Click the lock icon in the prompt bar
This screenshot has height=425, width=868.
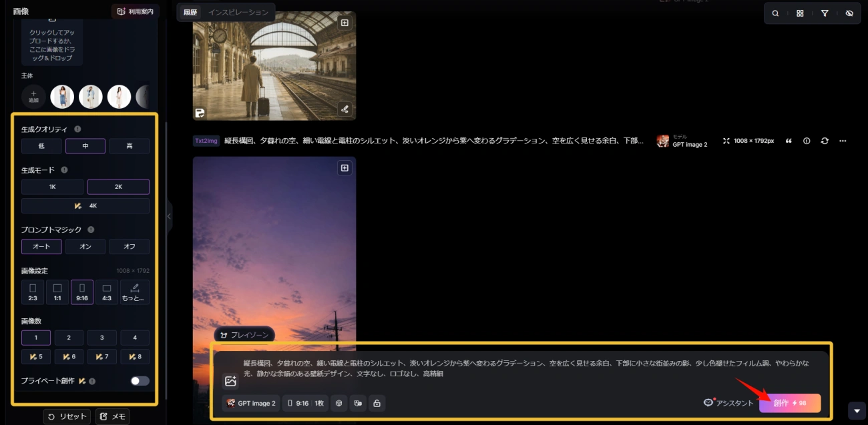click(377, 403)
